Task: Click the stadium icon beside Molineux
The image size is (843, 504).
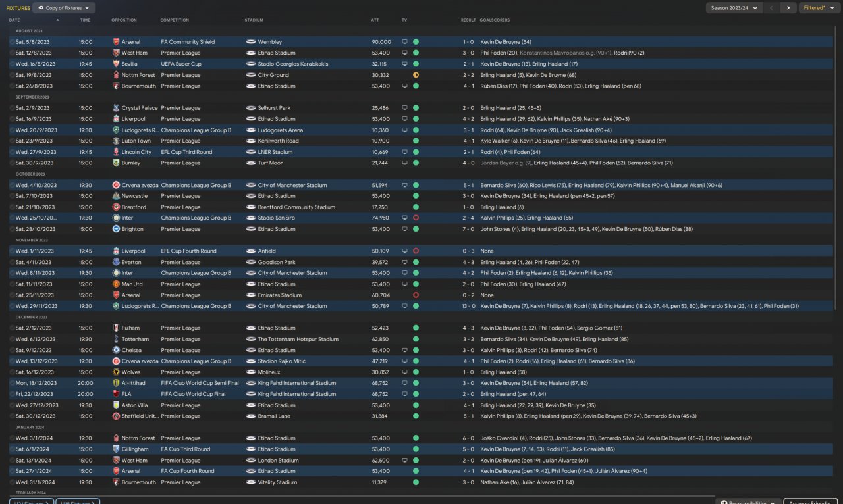Action: (x=250, y=372)
